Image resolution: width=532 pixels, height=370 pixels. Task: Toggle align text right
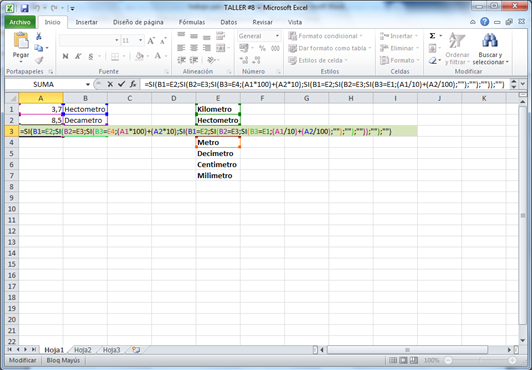[206, 48]
